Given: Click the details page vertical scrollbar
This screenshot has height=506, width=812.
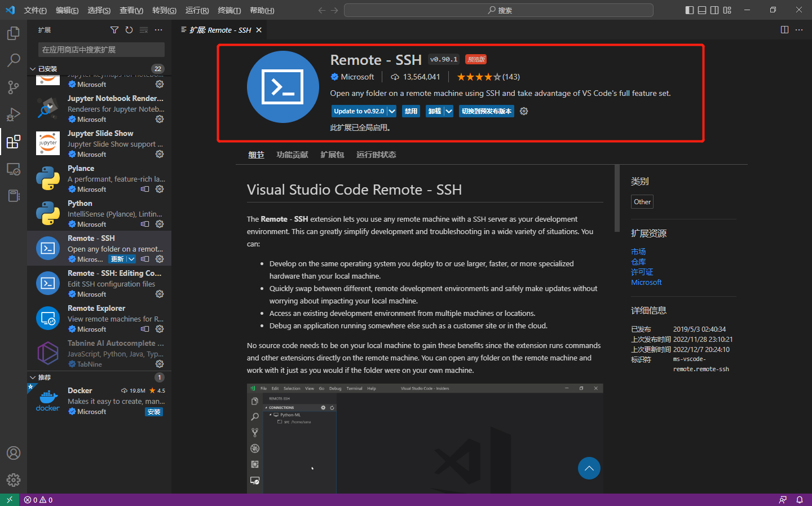Looking at the screenshot, I should (617, 199).
